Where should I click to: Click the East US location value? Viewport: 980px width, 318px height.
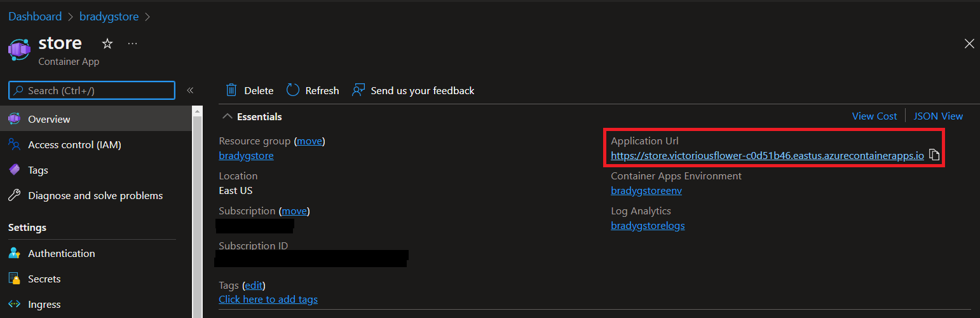click(x=236, y=190)
